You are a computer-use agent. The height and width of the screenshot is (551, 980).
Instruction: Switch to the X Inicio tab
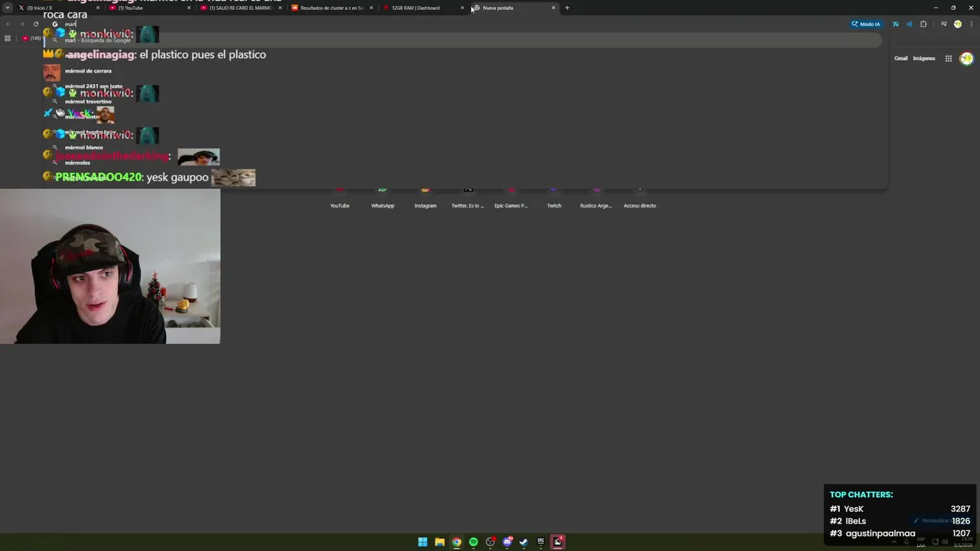57,8
